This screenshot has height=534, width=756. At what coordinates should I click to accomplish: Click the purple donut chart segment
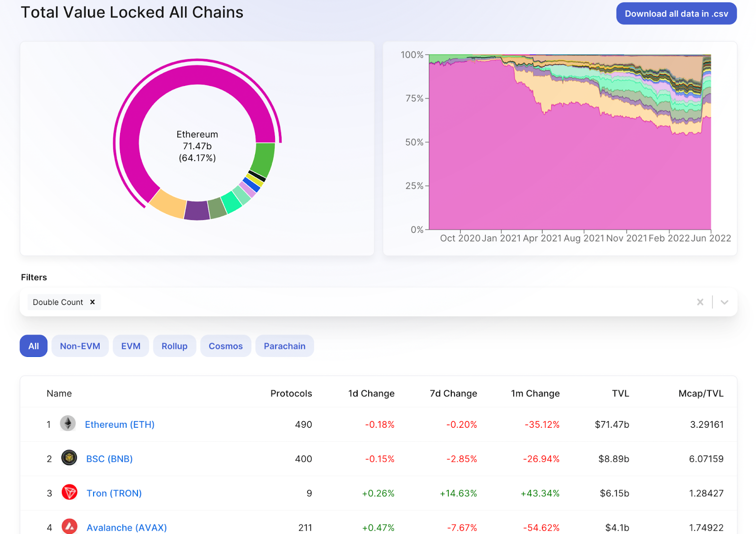coord(197,211)
